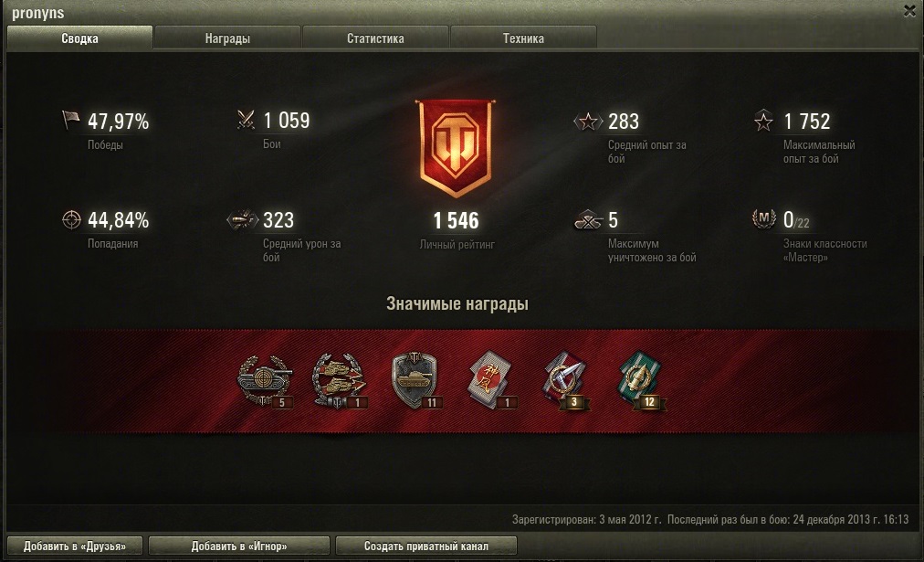The image size is (924, 562).
Task: Close the pronyns profile window
Action: [x=909, y=11]
